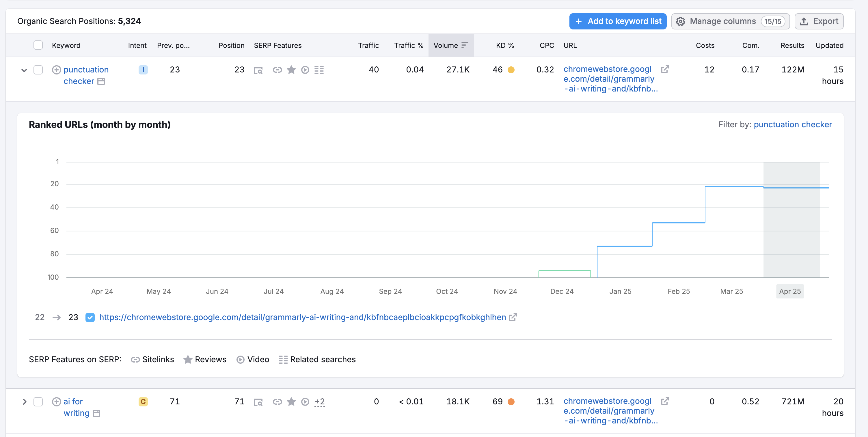Viewport: 868px width, 437px height.
Task: Check the punctuation checker row checkbox
Action: tap(38, 70)
